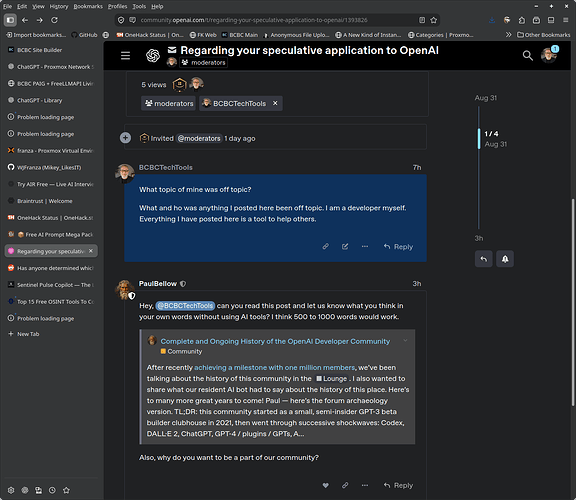The width and height of the screenshot is (576, 500).
Task: Open the Lounge category link
Action: (332, 378)
